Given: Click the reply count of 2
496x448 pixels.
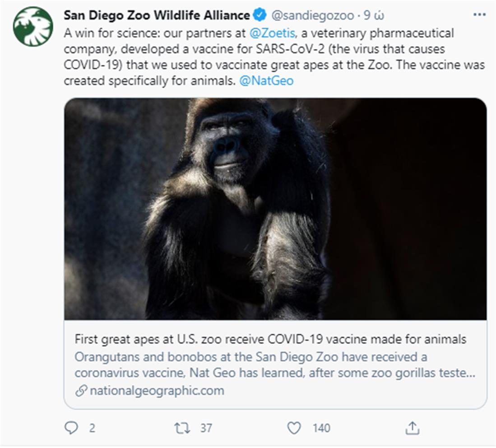Looking at the screenshot, I should point(92,428).
